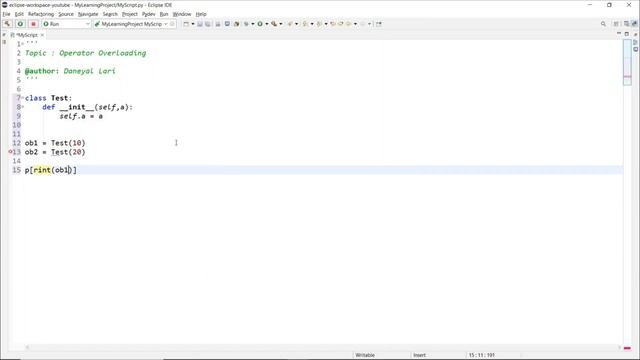
Task: Click the horizontal scrollbar at editor bottom
Action: pos(322,348)
